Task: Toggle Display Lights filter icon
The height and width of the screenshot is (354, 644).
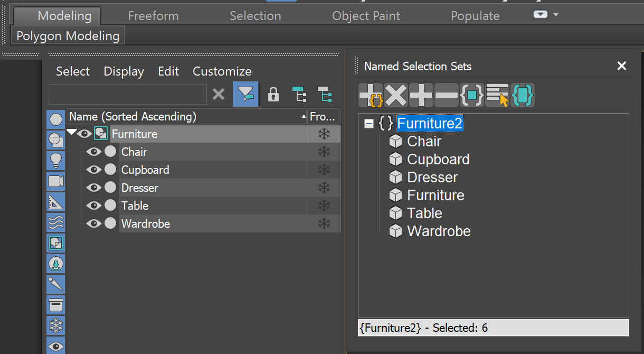Action: pos(56,161)
